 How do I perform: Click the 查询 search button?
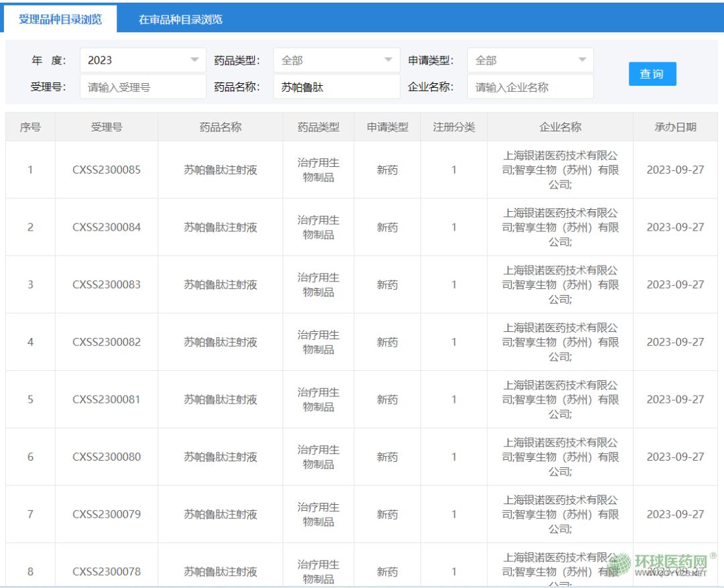(652, 74)
